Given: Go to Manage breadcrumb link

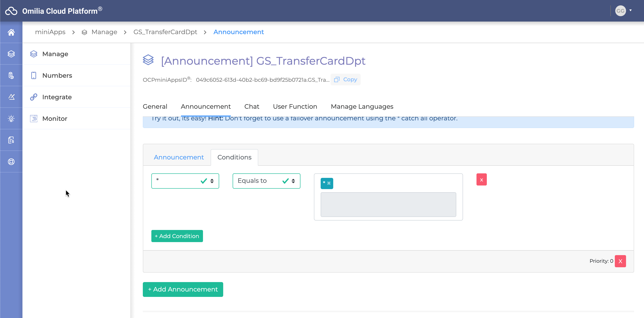Looking at the screenshot, I should [104, 32].
